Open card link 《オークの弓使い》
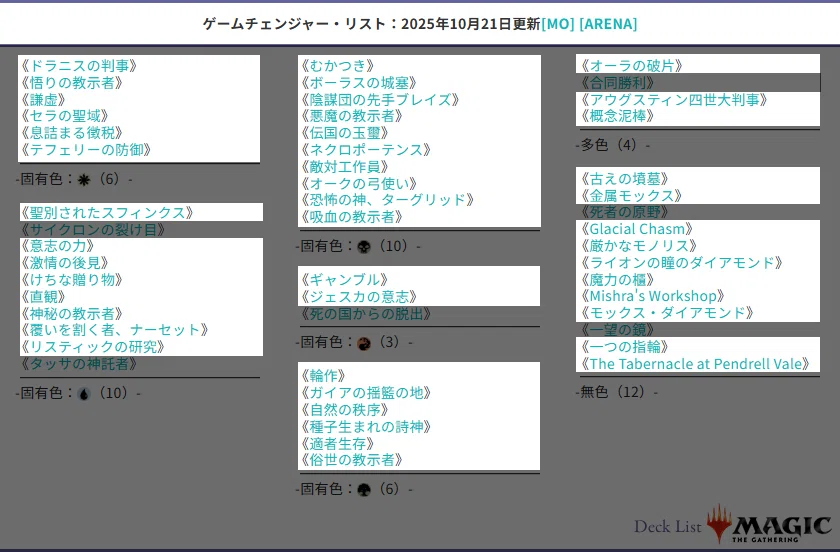840x552 pixels. (x=358, y=184)
